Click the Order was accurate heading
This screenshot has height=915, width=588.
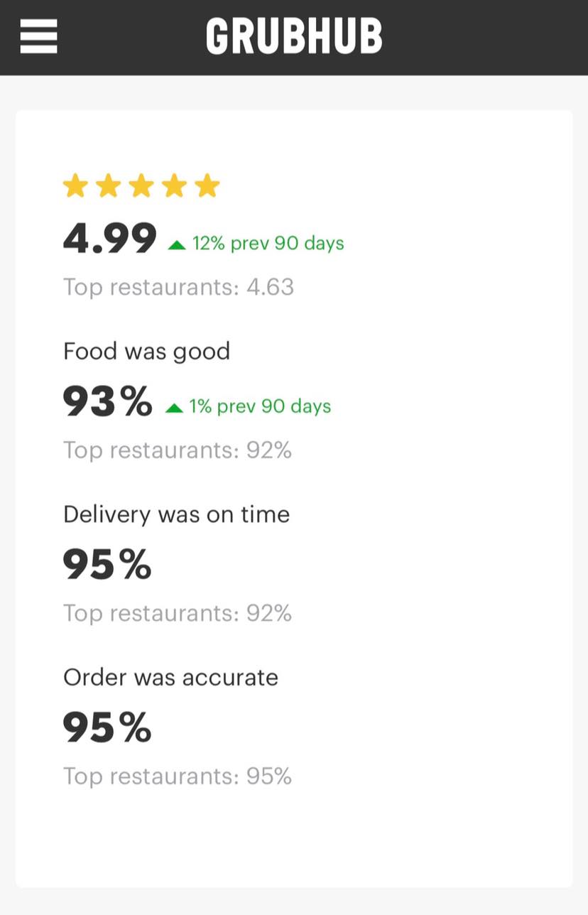(x=171, y=677)
